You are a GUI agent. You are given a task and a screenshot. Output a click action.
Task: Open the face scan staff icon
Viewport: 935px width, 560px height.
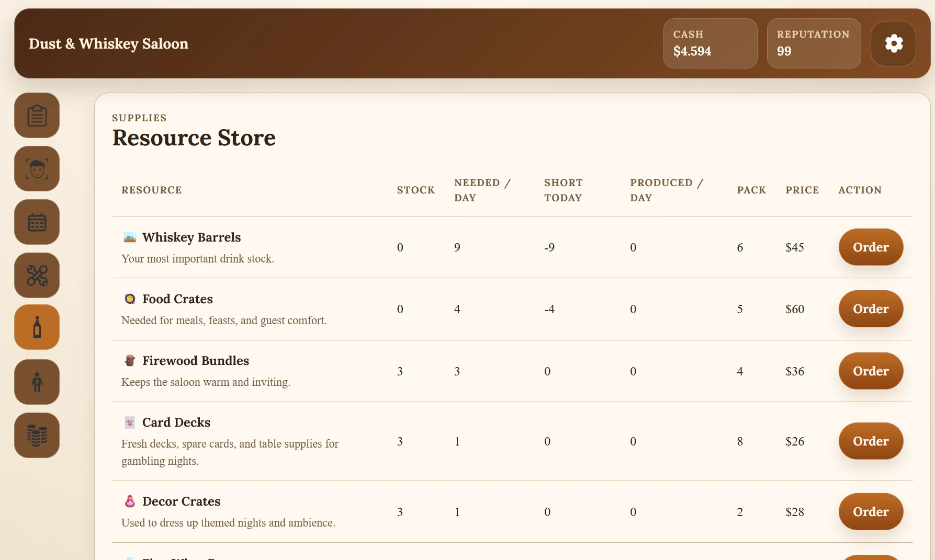click(x=37, y=169)
